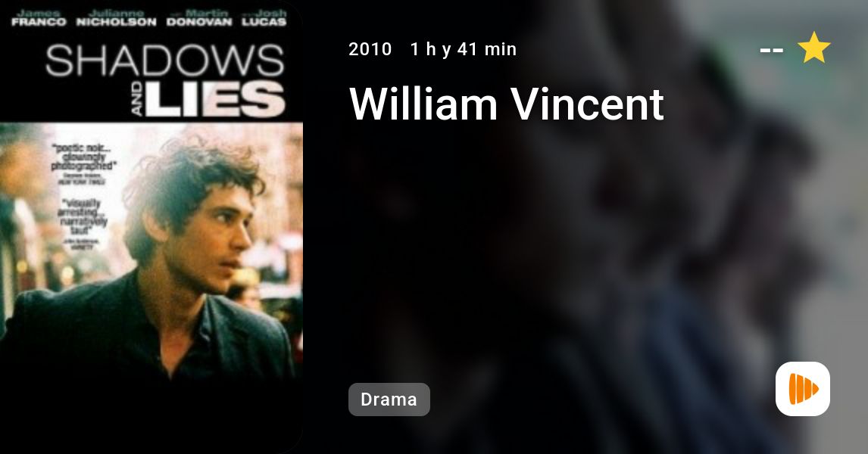Select James Franco name on poster

[39, 17]
